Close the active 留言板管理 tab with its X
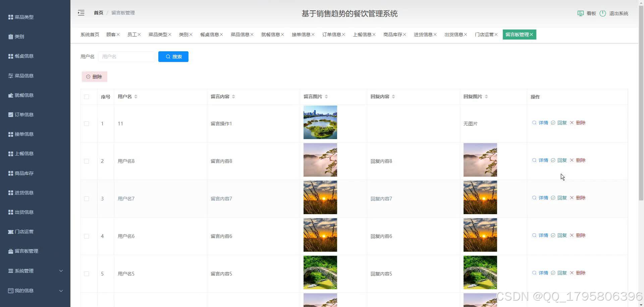 (531, 35)
